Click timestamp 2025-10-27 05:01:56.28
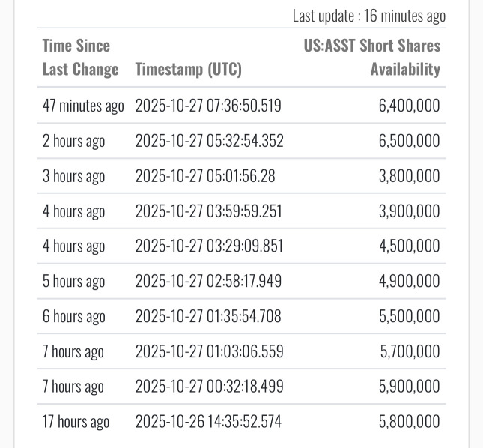 204,176
